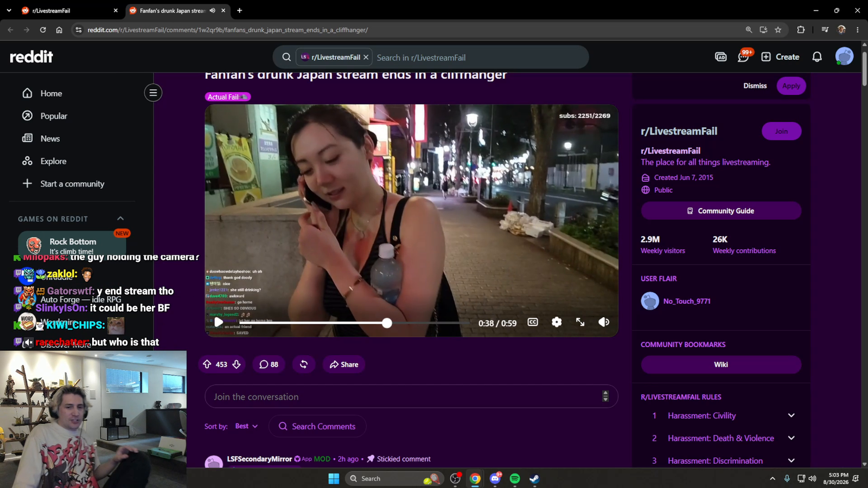Switch to the r/LivestreamFail browser tab
This screenshot has height=488, width=868.
coord(69,10)
